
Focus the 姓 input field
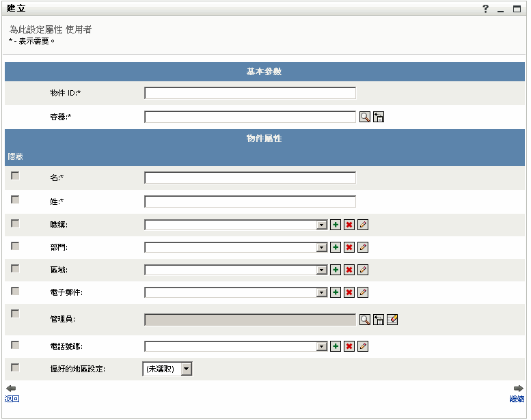[x=250, y=201]
